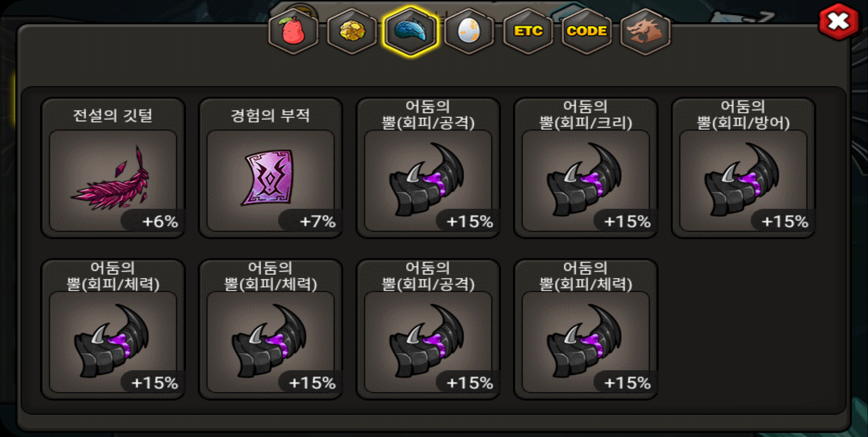Switch to the gold nugget tab
The width and height of the screenshot is (868, 437).
[x=352, y=31]
